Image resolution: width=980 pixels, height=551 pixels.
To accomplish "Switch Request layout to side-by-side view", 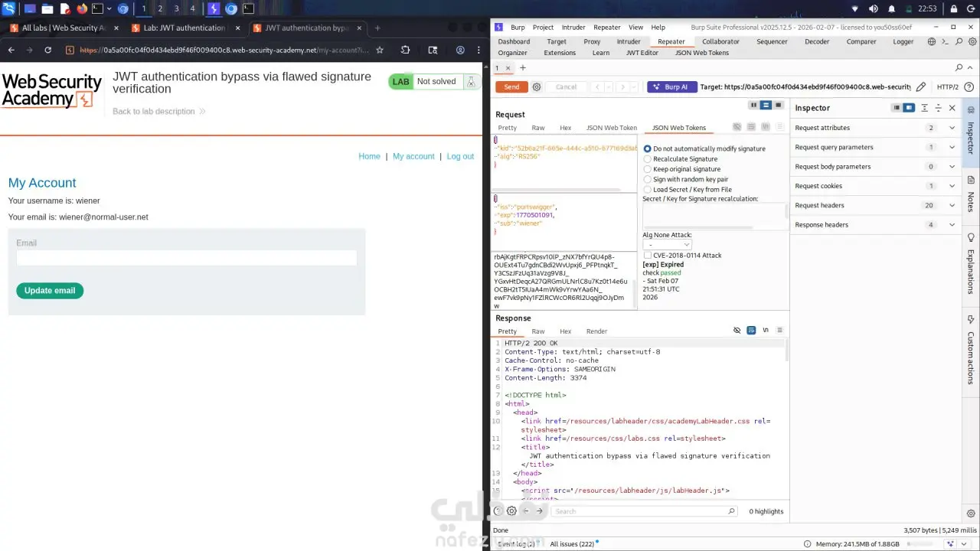I will click(753, 105).
